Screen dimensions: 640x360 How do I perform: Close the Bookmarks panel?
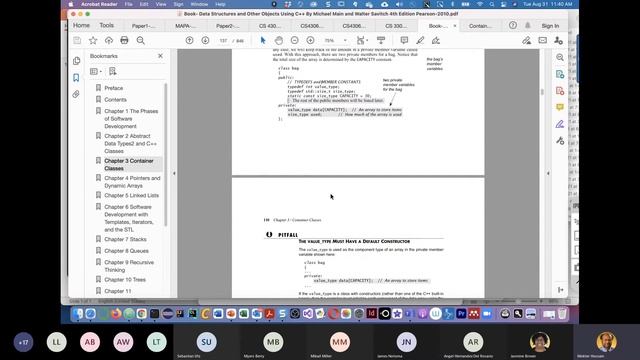pos(160,56)
